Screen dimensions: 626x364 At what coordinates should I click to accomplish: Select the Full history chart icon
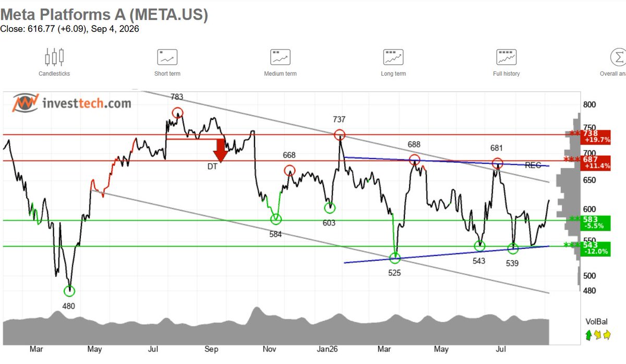(506, 57)
